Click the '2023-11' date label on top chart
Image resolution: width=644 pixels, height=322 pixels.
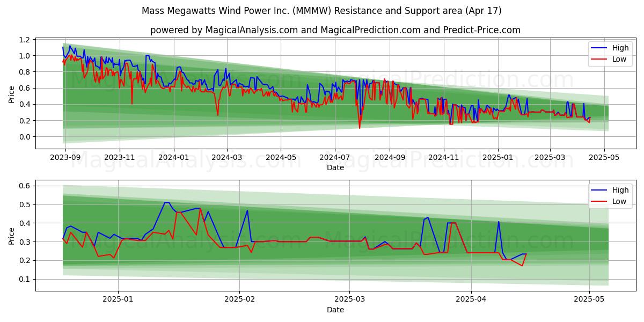119,158
